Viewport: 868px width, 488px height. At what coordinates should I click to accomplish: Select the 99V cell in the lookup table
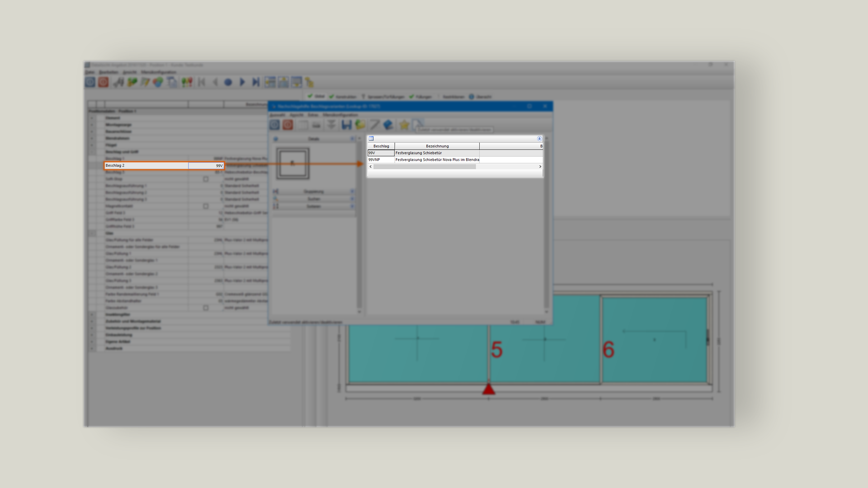381,153
